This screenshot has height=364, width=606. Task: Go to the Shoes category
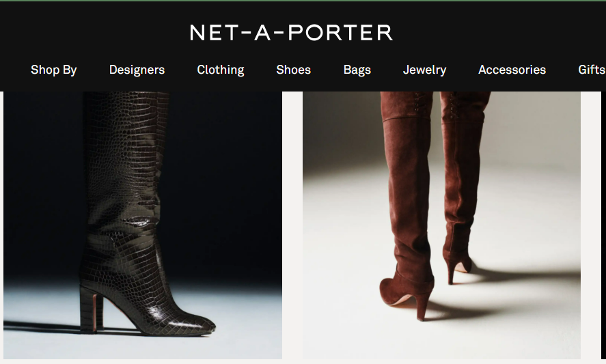click(x=293, y=70)
